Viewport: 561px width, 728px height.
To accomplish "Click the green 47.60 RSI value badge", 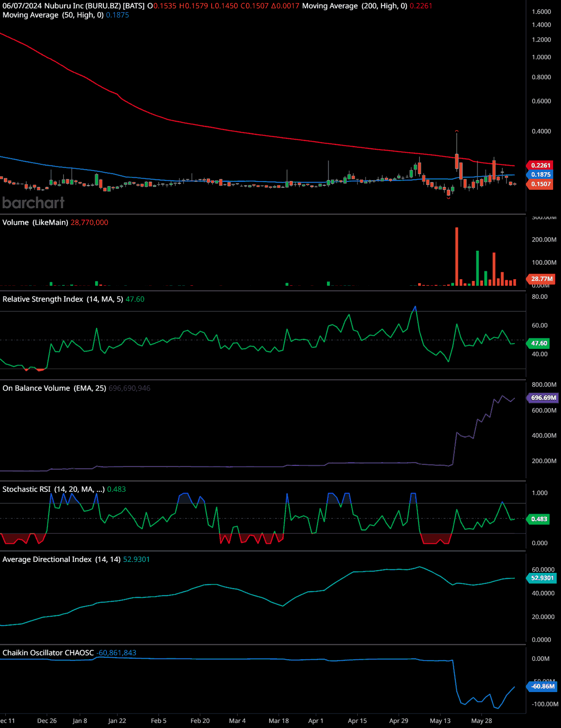I will pyautogui.click(x=539, y=343).
